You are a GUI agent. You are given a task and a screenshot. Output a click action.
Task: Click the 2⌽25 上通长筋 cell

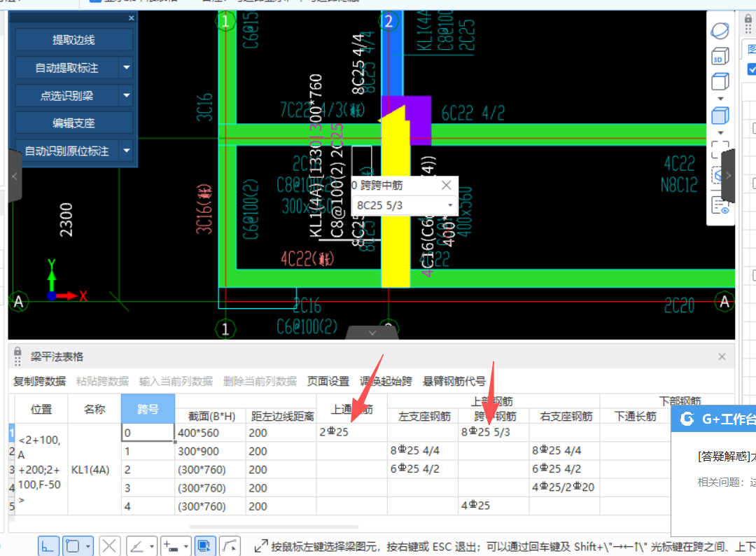[x=352, y=433]
